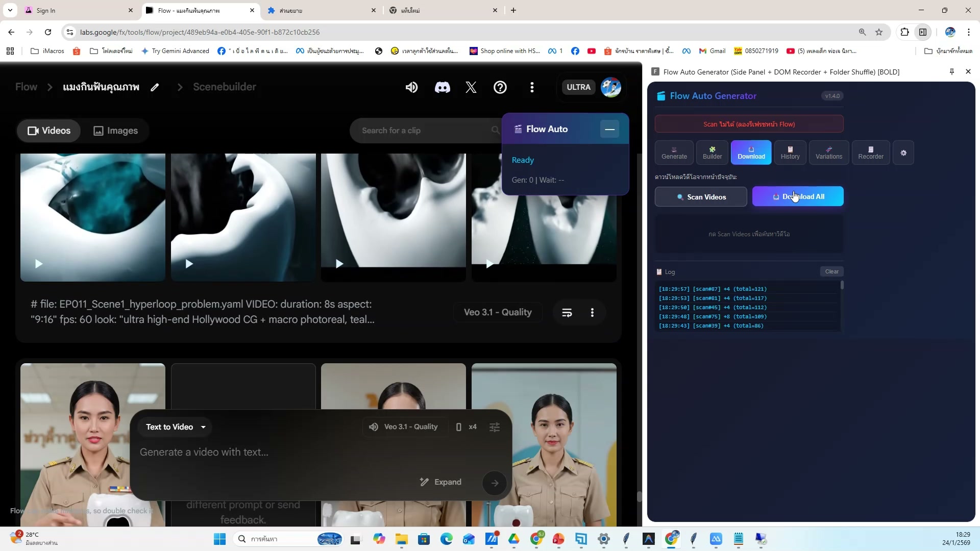Toggle the pin on the Flow Auto side panel
Viewport: 980px width, 551px height.
pos(951,72)
